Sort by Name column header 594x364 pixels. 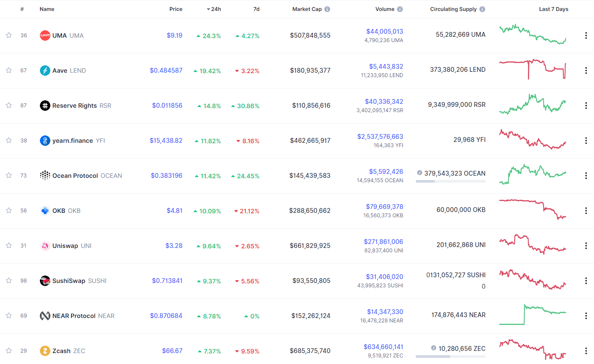pos(47,9)
